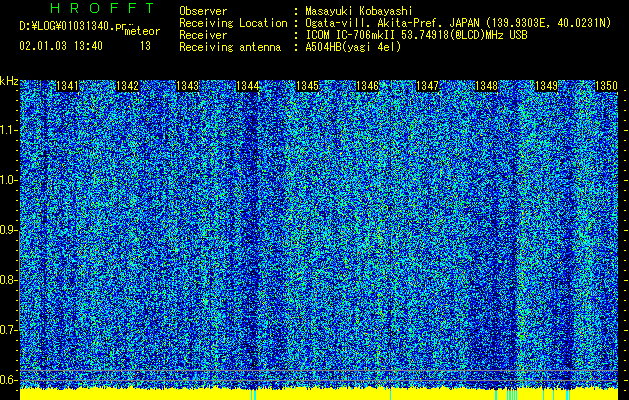The image size is (629, 400).
Task: Click the 1.0 kHz axis label
Action: [x=8, y=180]
